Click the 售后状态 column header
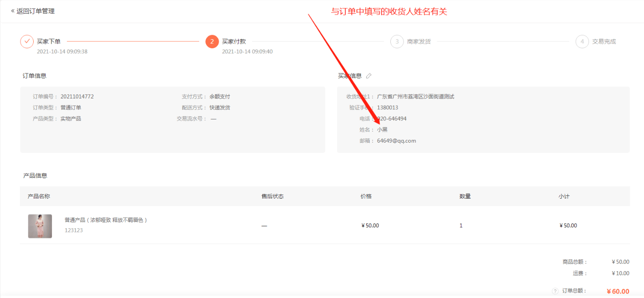Image resolution: width=644 pixels, height=298 pixels. click(x=272, y=196)
